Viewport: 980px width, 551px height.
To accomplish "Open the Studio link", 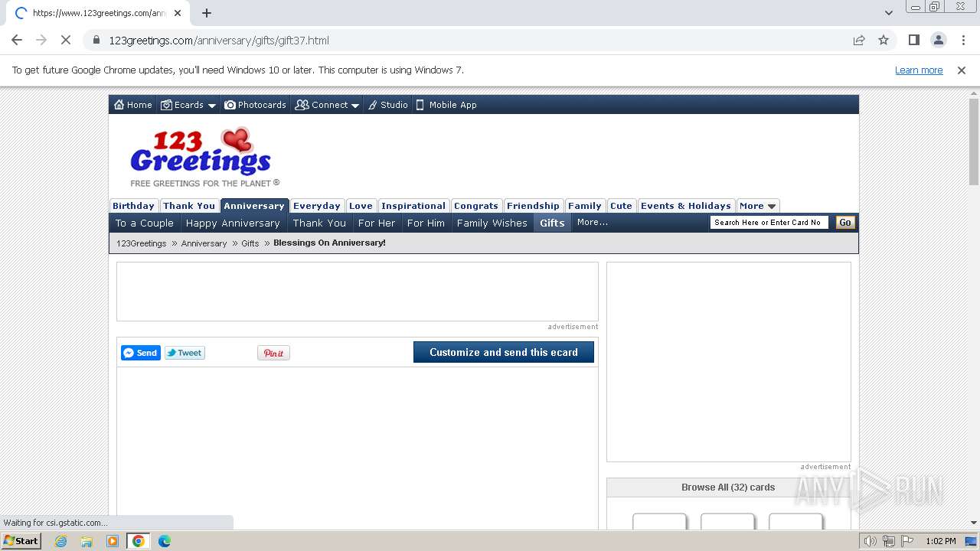I will click(x=387, y=105).
